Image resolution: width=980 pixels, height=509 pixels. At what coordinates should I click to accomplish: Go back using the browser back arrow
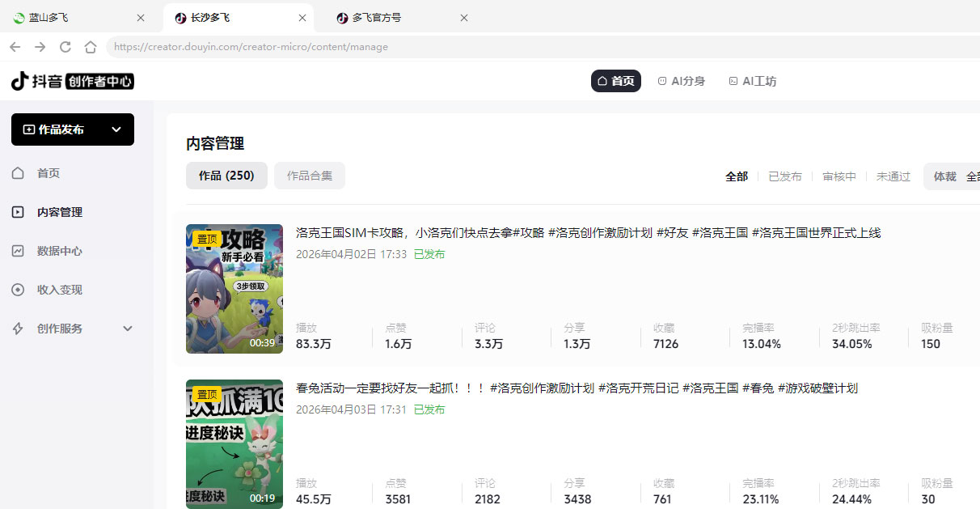click(15, 47)
